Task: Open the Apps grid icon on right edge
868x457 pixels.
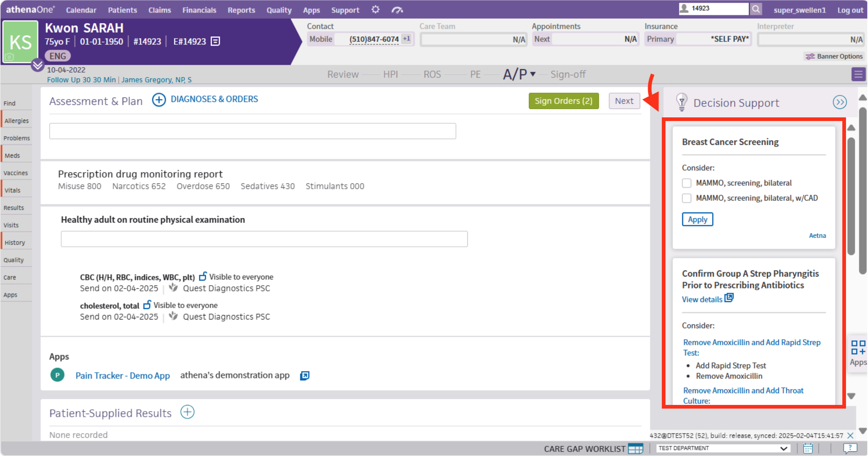Action: pos(858,348)
